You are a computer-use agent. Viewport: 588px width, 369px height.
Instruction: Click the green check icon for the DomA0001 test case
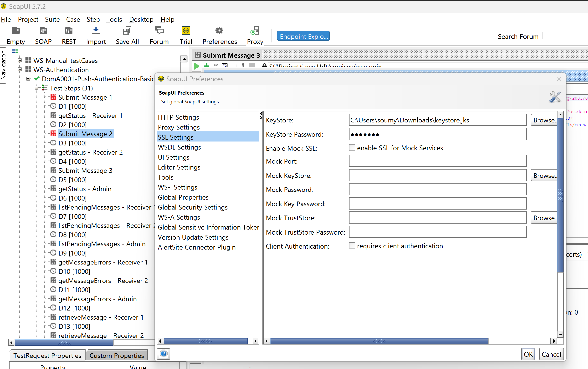tap(37, 79)
